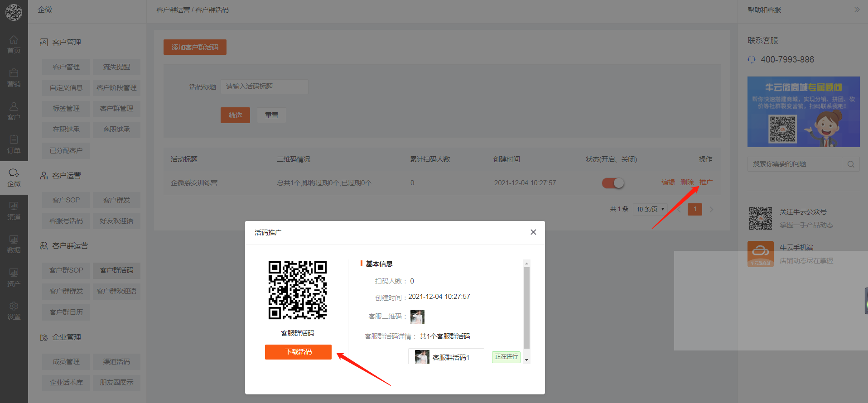
Task: Open the 设置 settings gear icon
Action: [x=14, y=311]
